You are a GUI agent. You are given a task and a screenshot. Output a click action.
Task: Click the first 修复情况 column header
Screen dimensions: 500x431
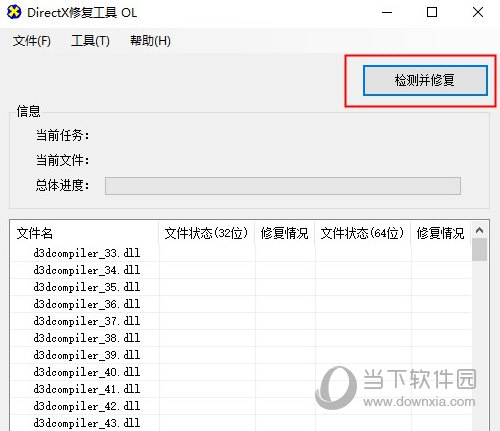285,233
